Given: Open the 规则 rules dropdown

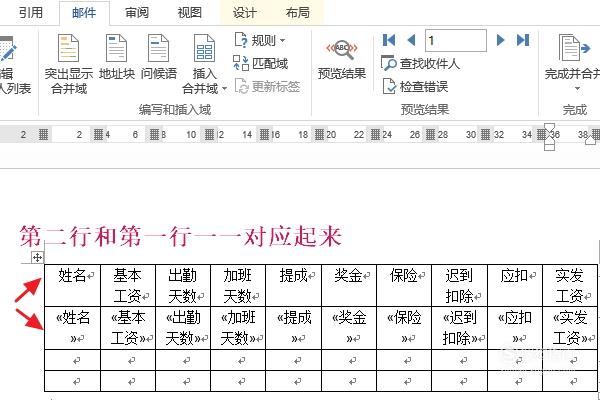Looking at the screenshot, I should (260, 40).
